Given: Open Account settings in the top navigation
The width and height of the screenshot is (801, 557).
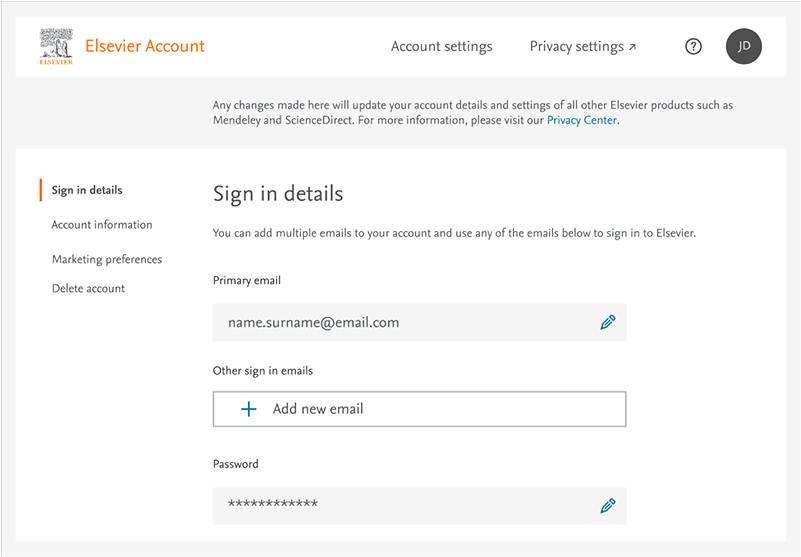Looking at the screenshot, I should click(x=441, y=46).
